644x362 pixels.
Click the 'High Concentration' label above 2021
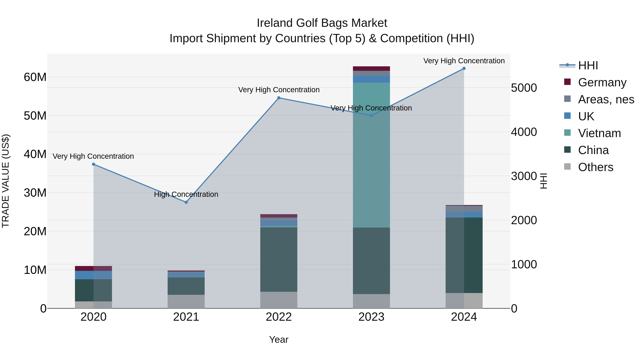point(186,194)
